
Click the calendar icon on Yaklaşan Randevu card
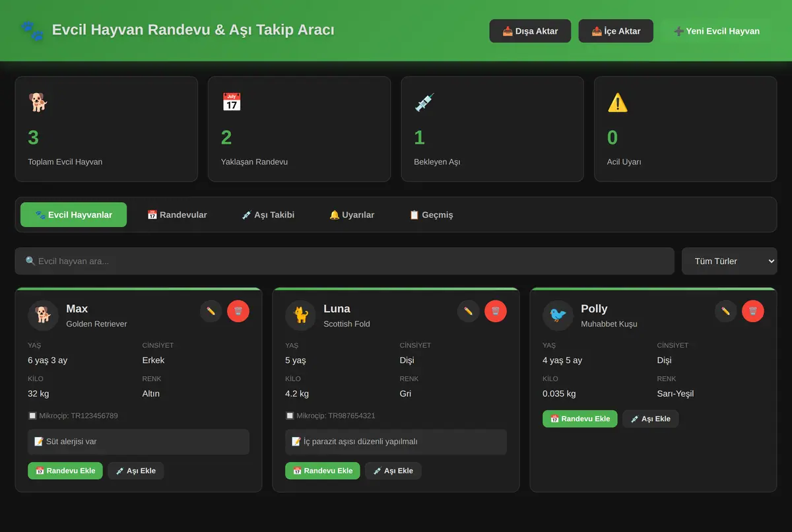232,102
